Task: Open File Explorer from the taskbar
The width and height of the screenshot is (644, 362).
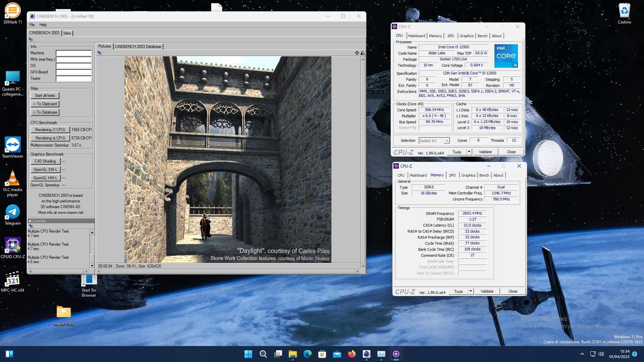Action: (x=293, y=354)
